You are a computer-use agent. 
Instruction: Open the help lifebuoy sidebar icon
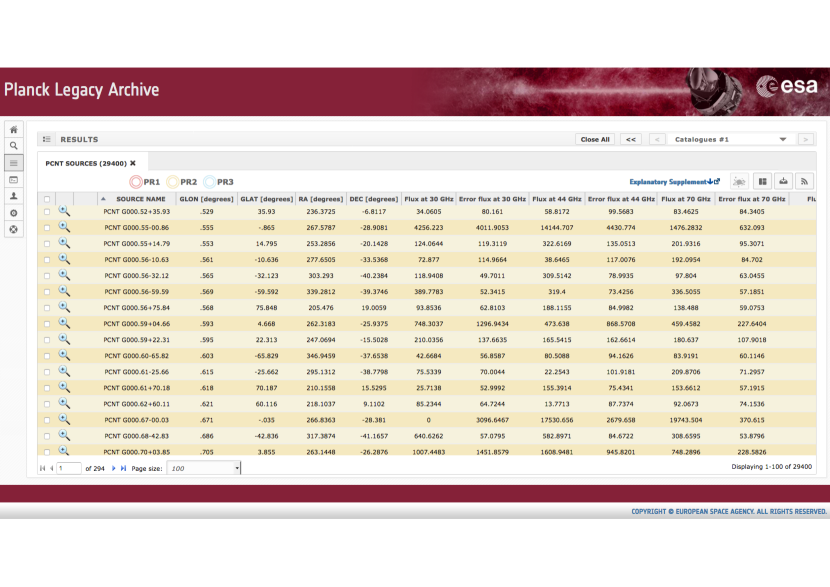click(14, 229)
